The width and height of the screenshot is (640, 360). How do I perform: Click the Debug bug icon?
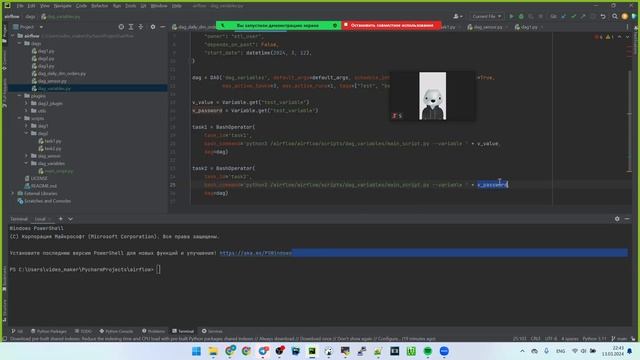521,16
